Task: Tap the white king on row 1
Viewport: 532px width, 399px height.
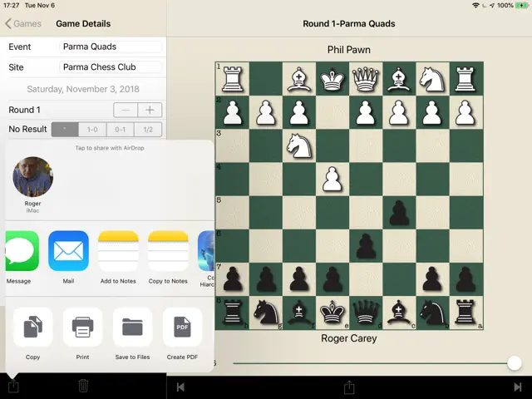Action: (x=332, y=79)
